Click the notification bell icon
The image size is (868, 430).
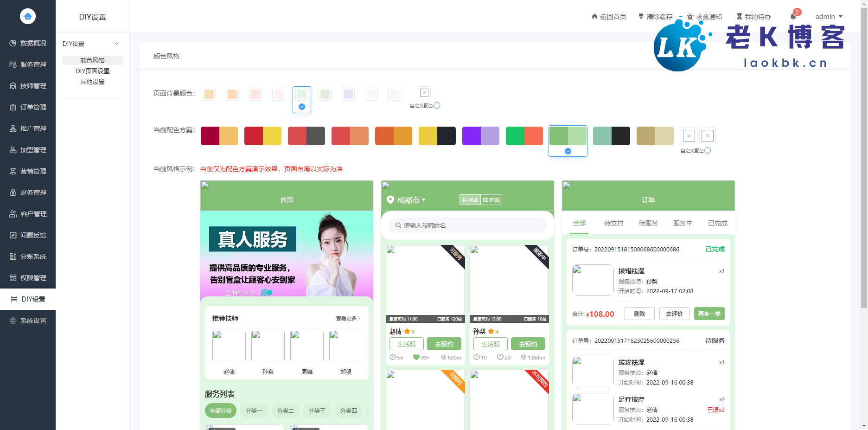(793, 17)
